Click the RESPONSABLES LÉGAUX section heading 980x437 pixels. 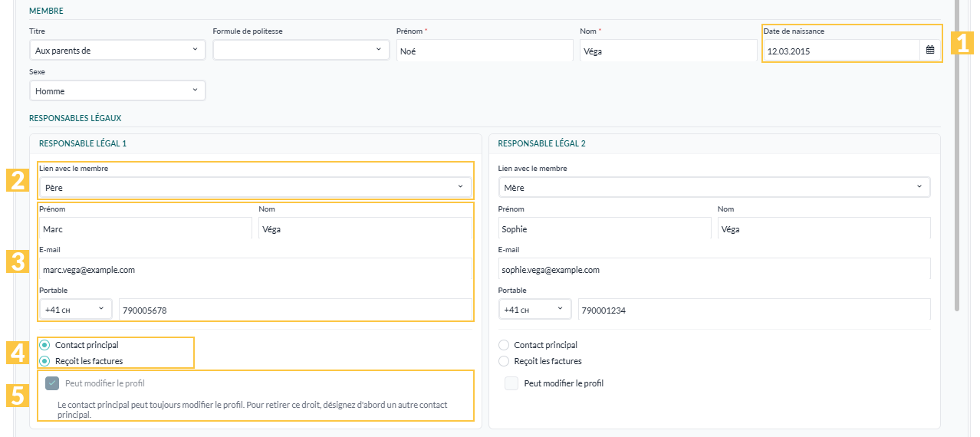point(75,118)
